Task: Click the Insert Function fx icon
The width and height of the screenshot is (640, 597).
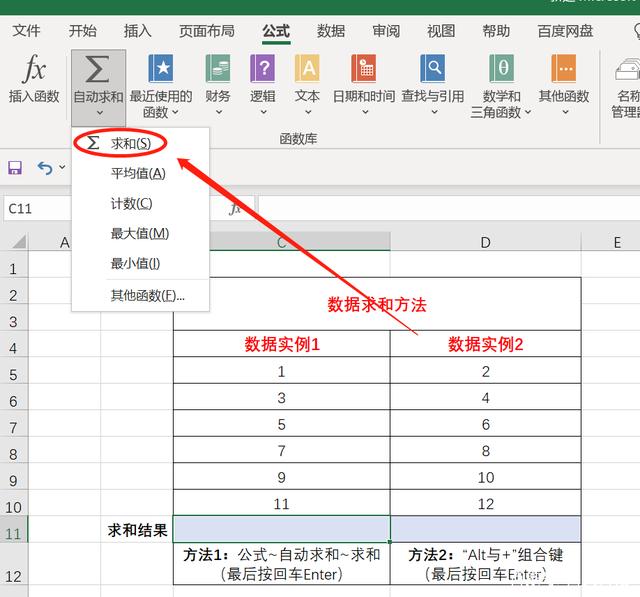Action: tap(34, 69)
